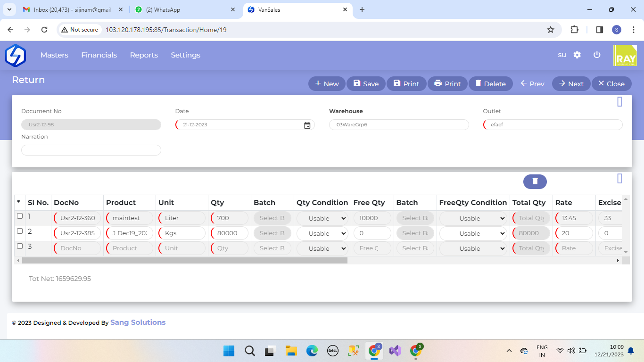Open Qty Condition dropdown in row 3
644x362 pixels.
pyautogui.click(x=322, y=248)
